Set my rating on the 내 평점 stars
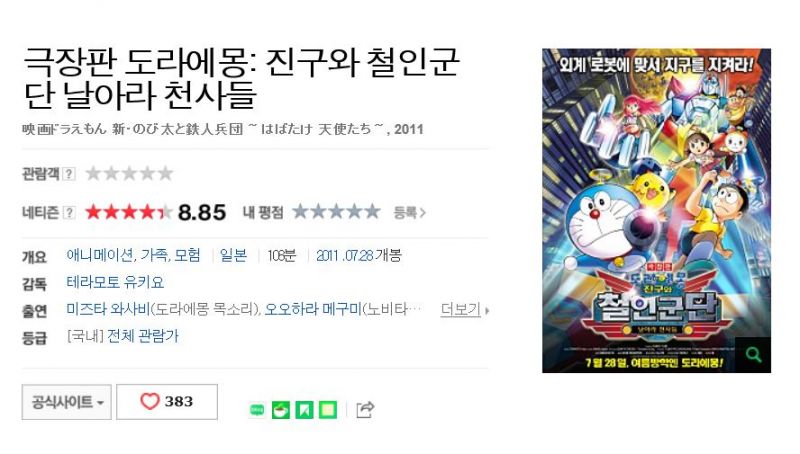The image size is (800, 454). coord(336,211)
